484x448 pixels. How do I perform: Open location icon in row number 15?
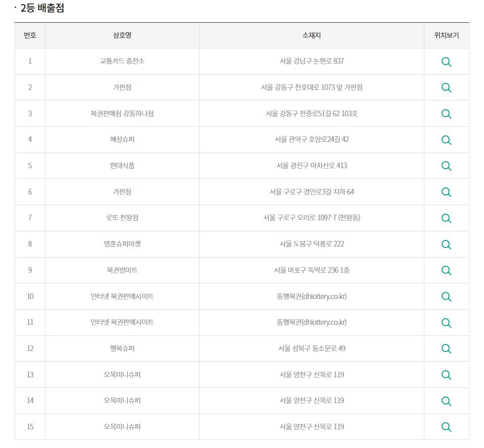tap(446, 427)
